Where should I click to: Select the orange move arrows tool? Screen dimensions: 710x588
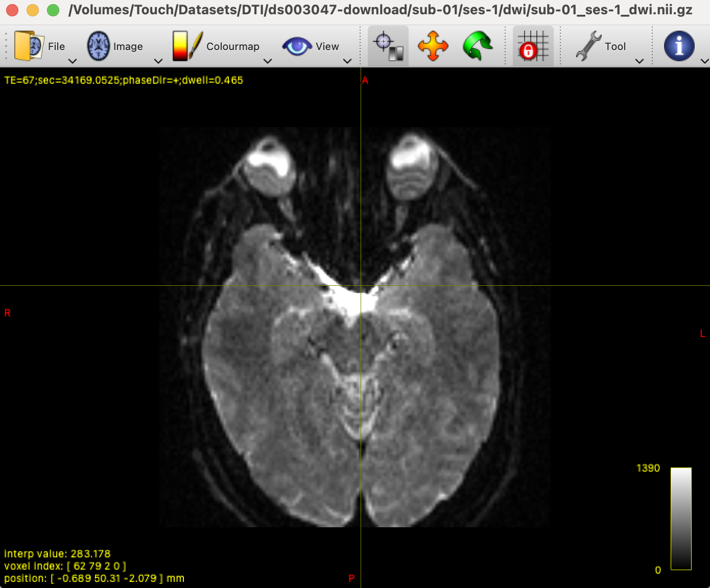coord(433,46)
